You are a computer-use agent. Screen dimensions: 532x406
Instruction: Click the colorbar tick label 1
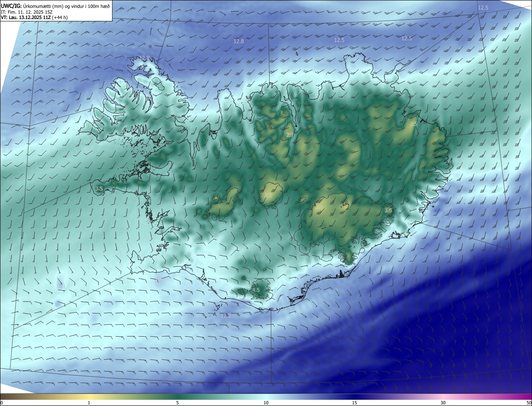89,403
